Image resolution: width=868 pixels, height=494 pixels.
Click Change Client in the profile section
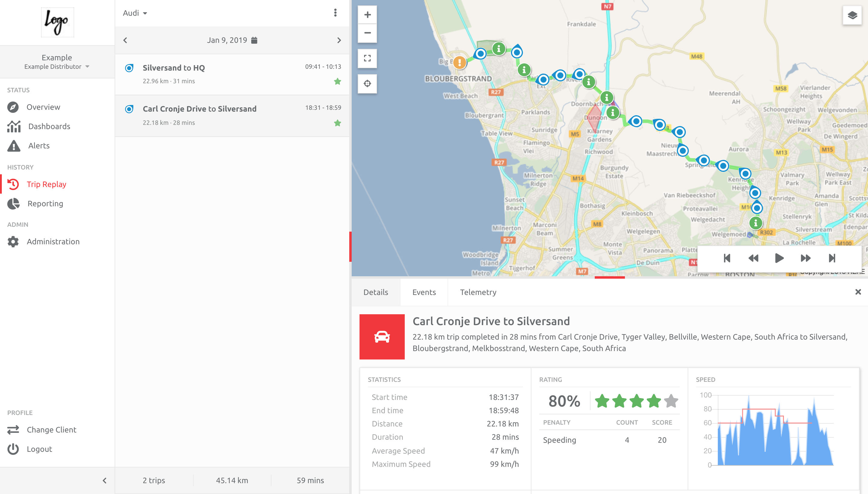52,429
